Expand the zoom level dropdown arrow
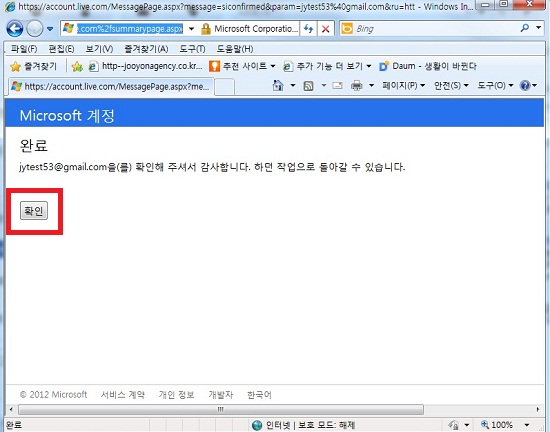 527,425
